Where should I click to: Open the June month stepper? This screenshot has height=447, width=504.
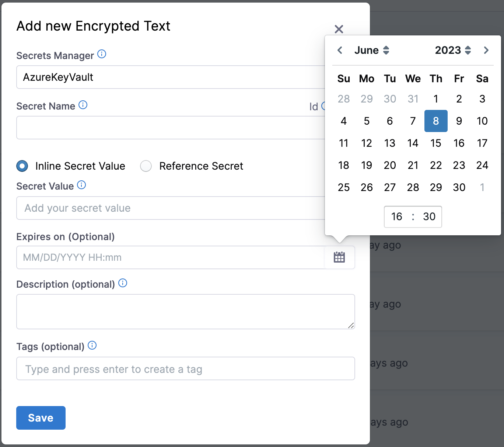pos(386,50)
